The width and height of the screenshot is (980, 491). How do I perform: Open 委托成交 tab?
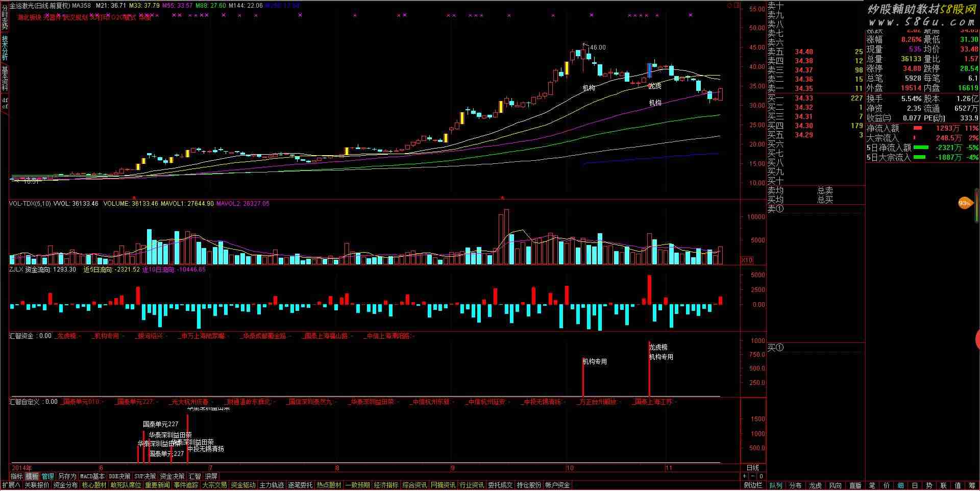(500, 485)
